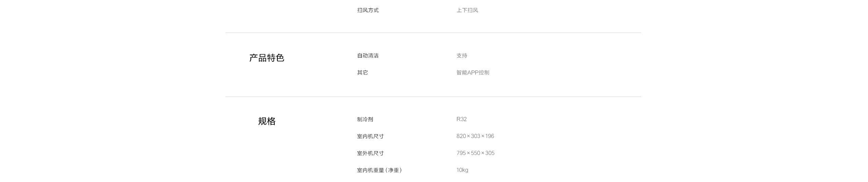Click the number 820 in indoor dimensions

(461, 136)
